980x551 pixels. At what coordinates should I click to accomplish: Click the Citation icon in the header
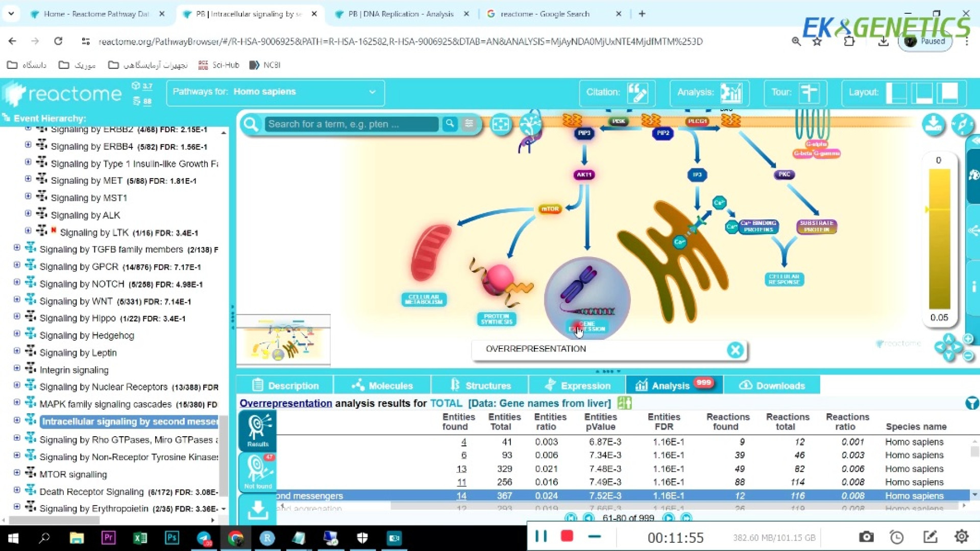tap(637, 93)
